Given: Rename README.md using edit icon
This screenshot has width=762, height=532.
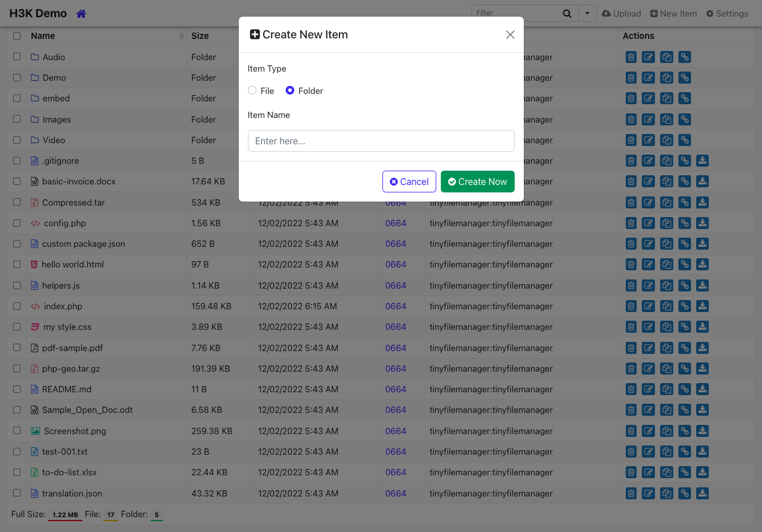Looking at the screenshot, I should (648, 389).
